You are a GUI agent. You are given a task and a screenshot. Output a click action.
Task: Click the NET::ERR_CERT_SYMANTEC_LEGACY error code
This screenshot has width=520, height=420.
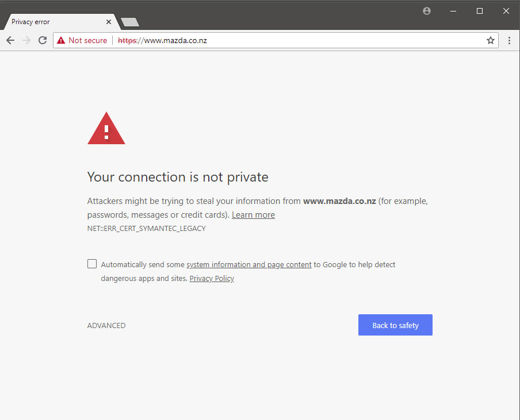[146, 229]
